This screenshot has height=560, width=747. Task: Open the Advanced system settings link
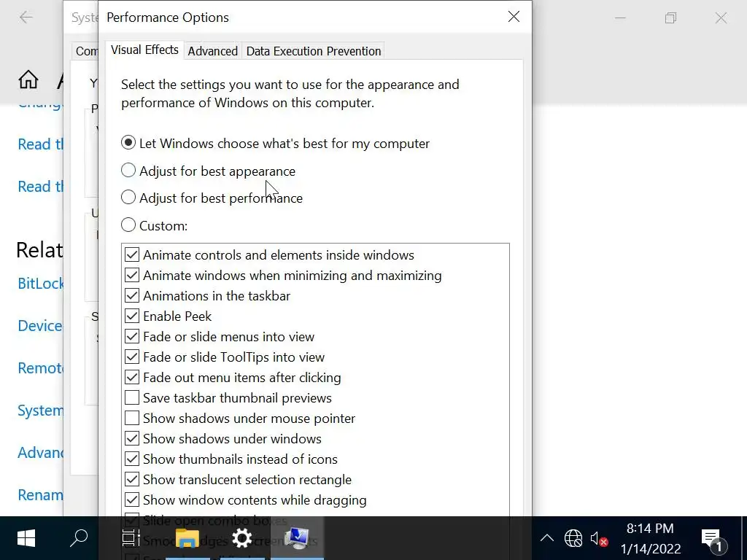tap(41, 452)
